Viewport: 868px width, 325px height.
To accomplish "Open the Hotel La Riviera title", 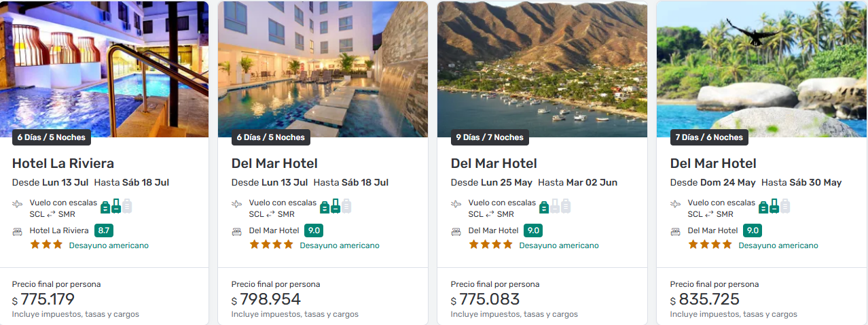I will point(63,163).
